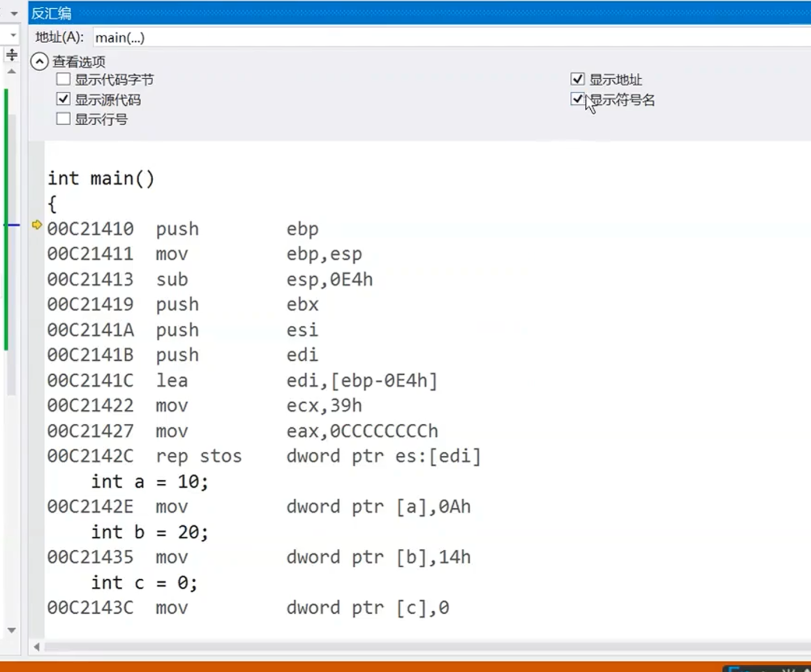The image size is (811, 672).
Task: Click the operand 'eax,0CCCCCCCCh'
Action: 362,431
